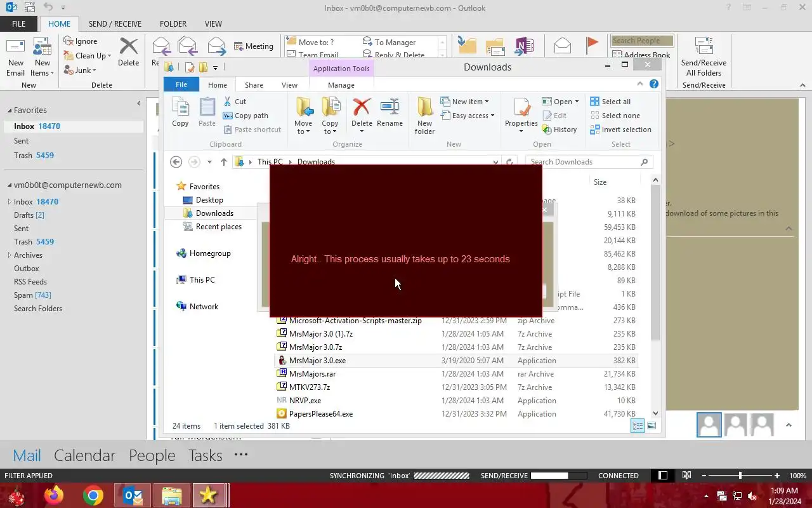Click Copy in the Downloads window ribbon
Screen dimensions: 812x508
click(180, 112)
